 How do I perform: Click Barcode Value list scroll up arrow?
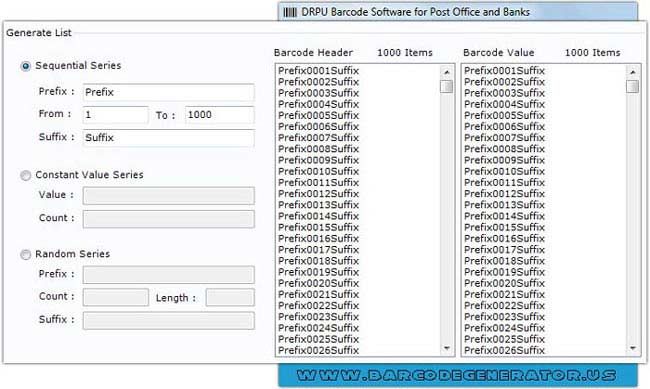[633, 72]
